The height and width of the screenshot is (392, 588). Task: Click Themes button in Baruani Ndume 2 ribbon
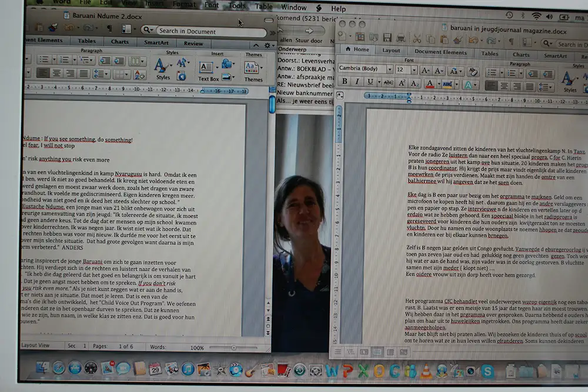coord(253,71)
